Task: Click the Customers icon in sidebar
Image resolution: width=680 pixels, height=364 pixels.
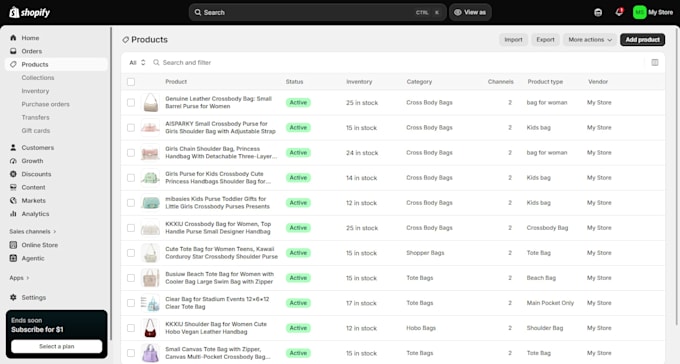Action: (13, 148)
